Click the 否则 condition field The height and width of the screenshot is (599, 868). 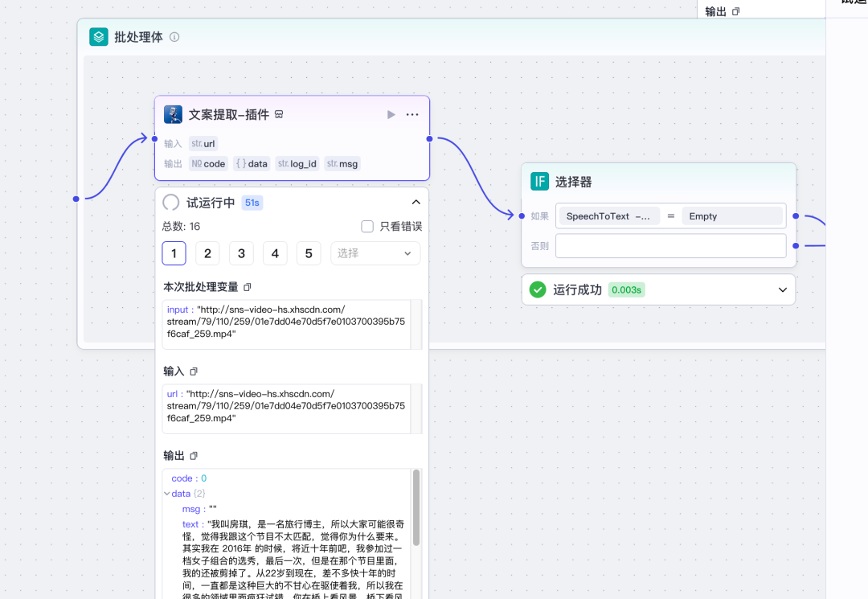tap(670, 246)
